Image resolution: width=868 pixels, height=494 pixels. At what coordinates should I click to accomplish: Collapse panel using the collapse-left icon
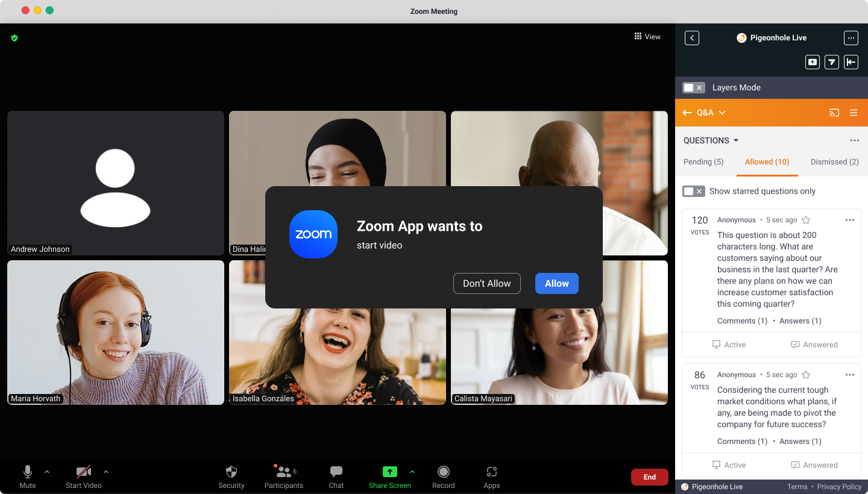coord(851,62)
